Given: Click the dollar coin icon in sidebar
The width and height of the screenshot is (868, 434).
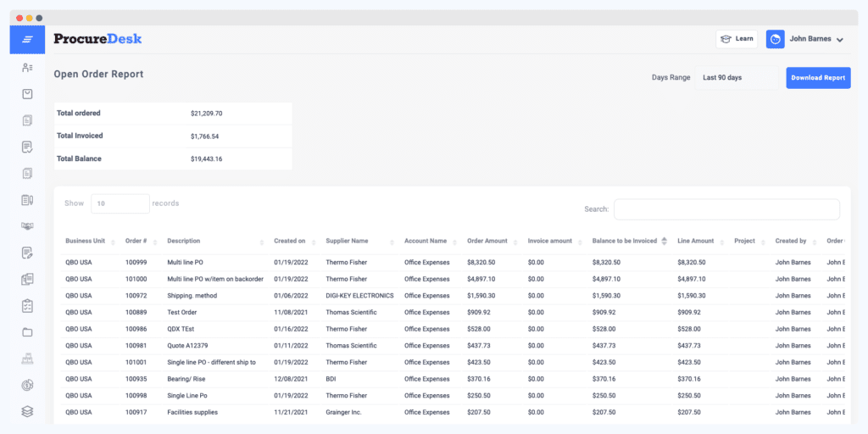Looking at the screenshot, I should tap(27, 386).
